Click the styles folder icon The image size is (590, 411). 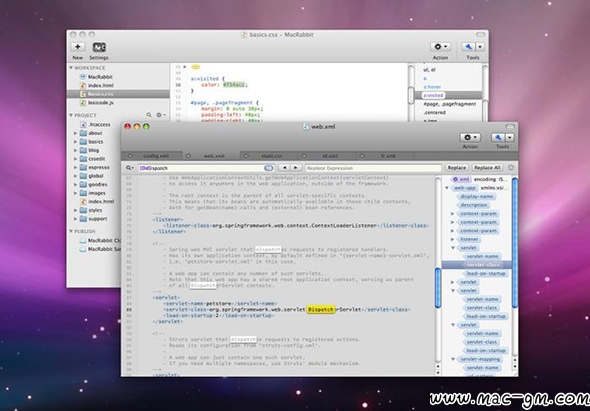click(x=83, y=210)
